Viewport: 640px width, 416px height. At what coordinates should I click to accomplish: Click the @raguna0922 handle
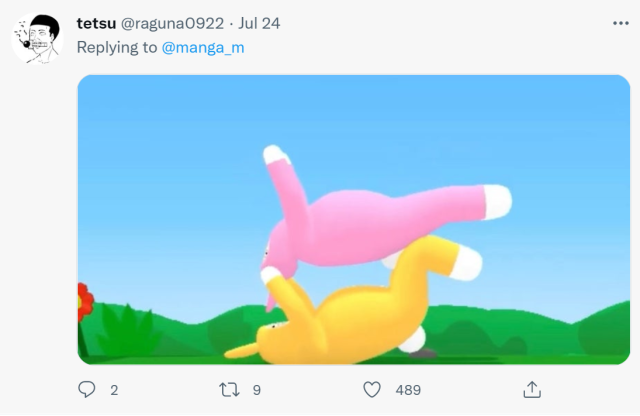point(172,23)
